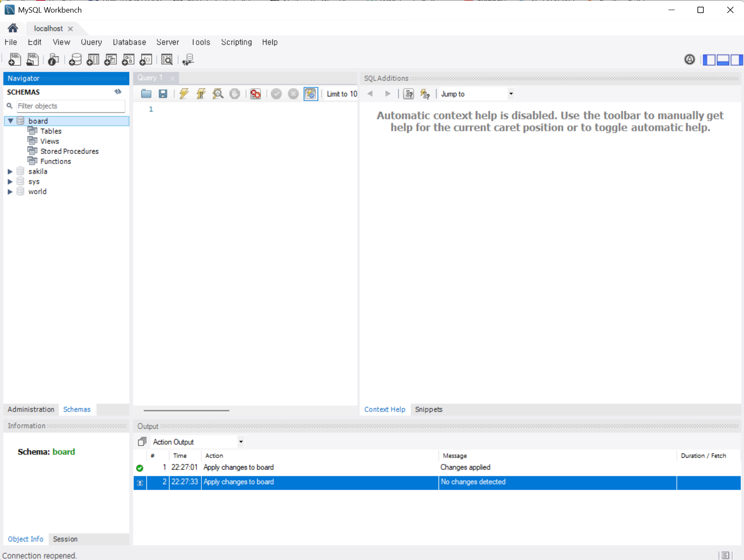Click the query editor horizontal scrollbar
Screen dimensions: 744x560
point(186,410)
